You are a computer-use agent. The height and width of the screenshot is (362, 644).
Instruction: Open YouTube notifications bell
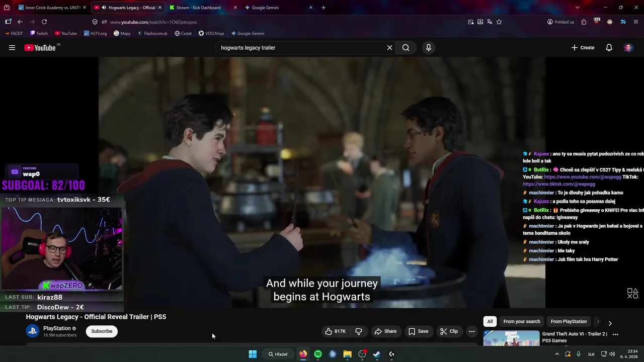(x=609, y=48)
